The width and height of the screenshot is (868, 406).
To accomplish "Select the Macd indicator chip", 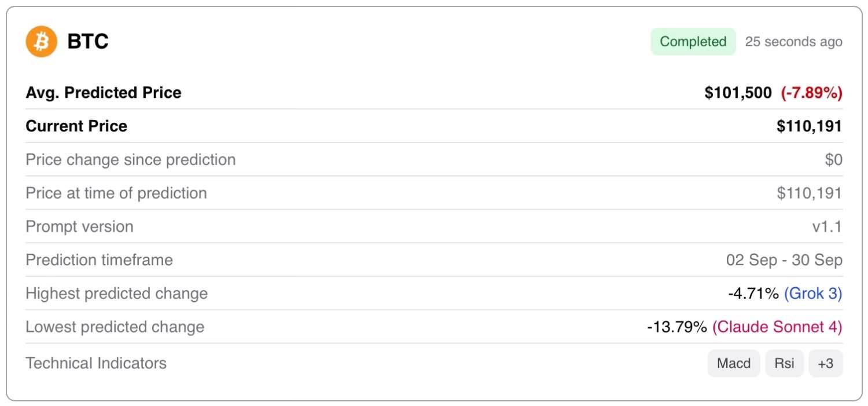I will coord(733,364).
